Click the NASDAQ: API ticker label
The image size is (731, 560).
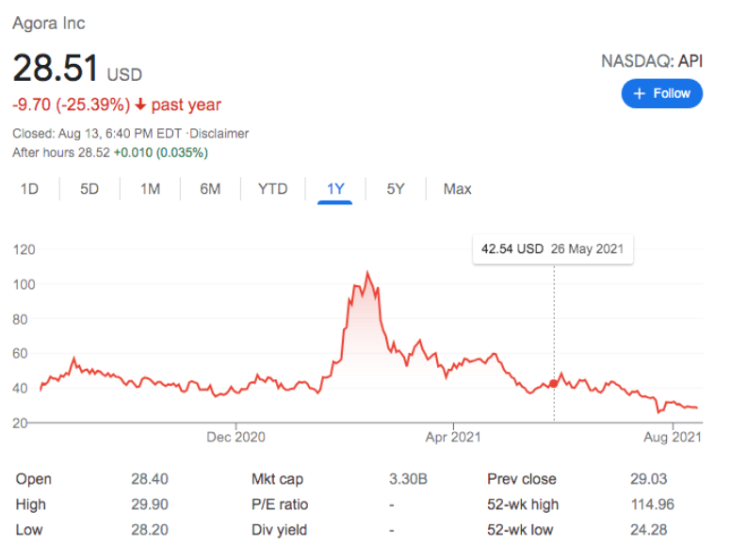pos(652,61)
